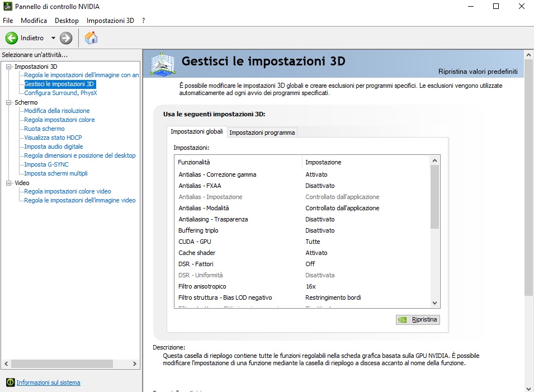Select Regola le impostazioni dell'immagine con anteprima
The width and height of the screenshot is (534, 392).
[82, 75]
